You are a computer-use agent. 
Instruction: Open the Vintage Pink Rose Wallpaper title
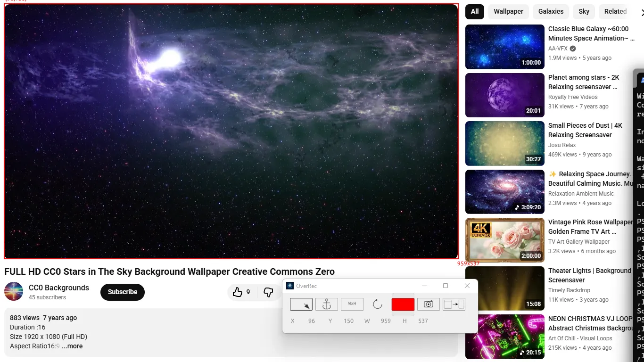(x=590, y=227)
